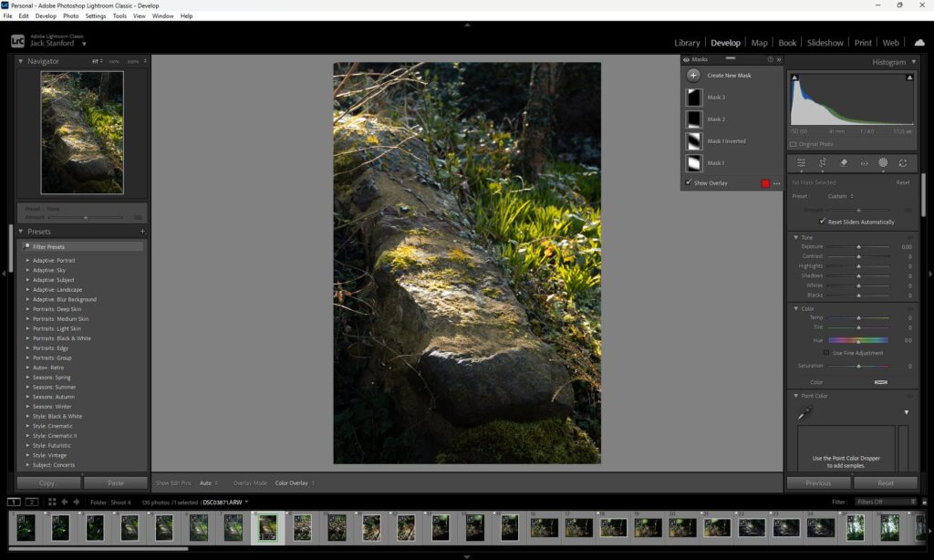Toggle the Show Overlay checkbox
Viewport: 934px width, 560px height.
click(x=689, y=182)
